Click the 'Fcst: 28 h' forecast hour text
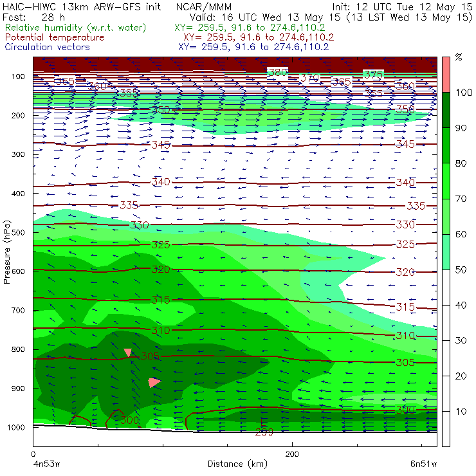This screenshot has height=476, width=476. click(x=33, y=17)
